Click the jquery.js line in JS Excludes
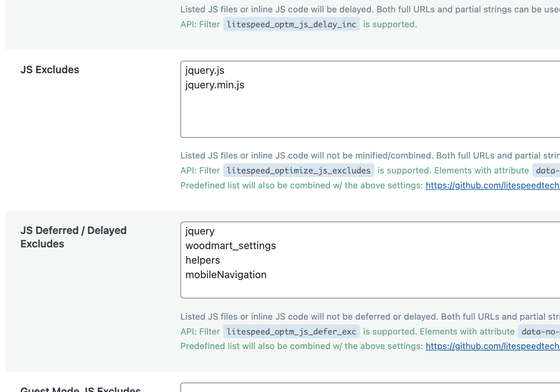Viewport: 560px width, 392px height. tap(205, 71)
